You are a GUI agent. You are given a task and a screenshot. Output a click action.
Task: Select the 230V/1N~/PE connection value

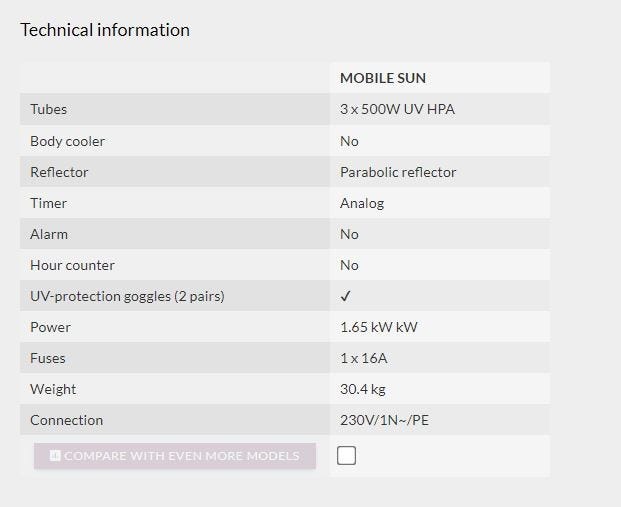pyautogui.click(x=385, y=420)
